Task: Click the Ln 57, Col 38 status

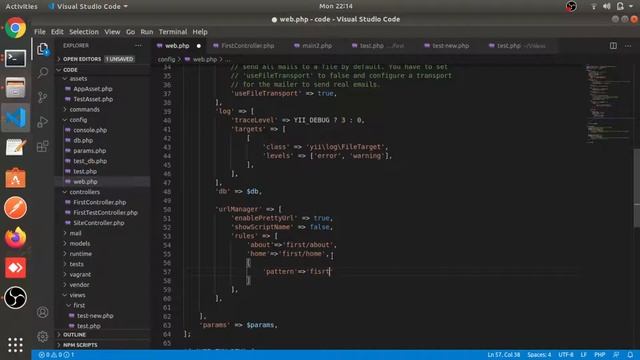Action: pyautogui.click(x=503, y=355)
